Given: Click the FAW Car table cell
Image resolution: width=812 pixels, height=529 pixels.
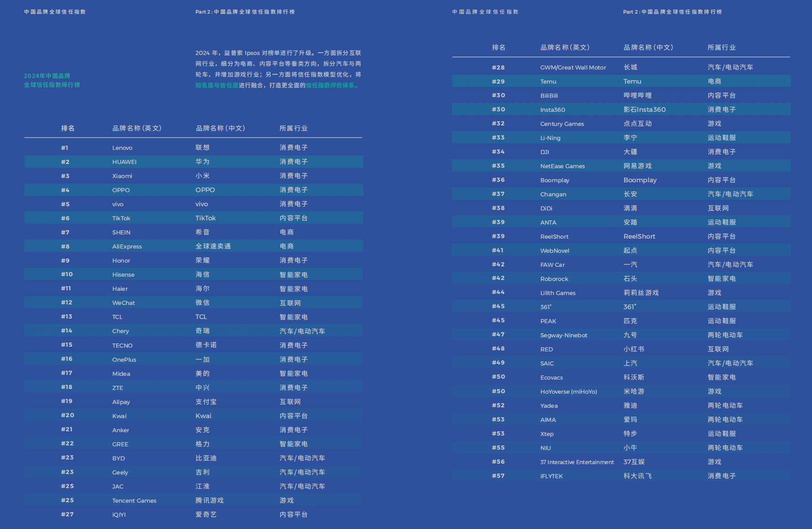Looking at the screenshot, I should 553,265.
